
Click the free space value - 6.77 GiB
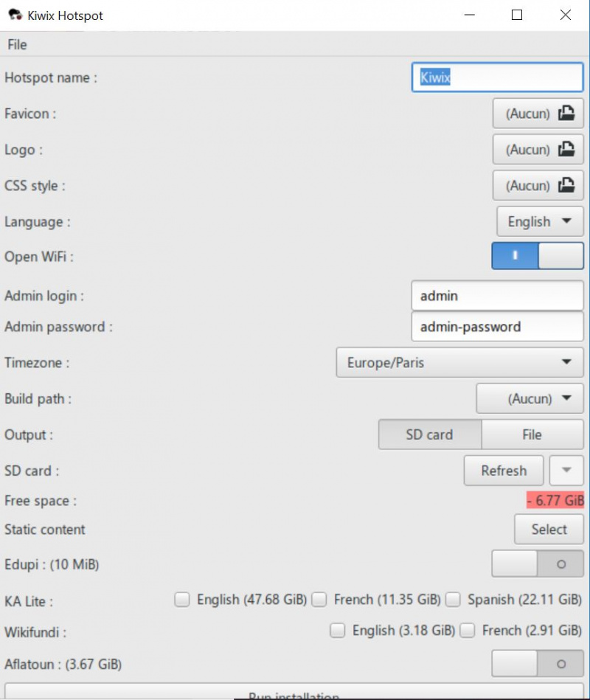pos(555,500)
